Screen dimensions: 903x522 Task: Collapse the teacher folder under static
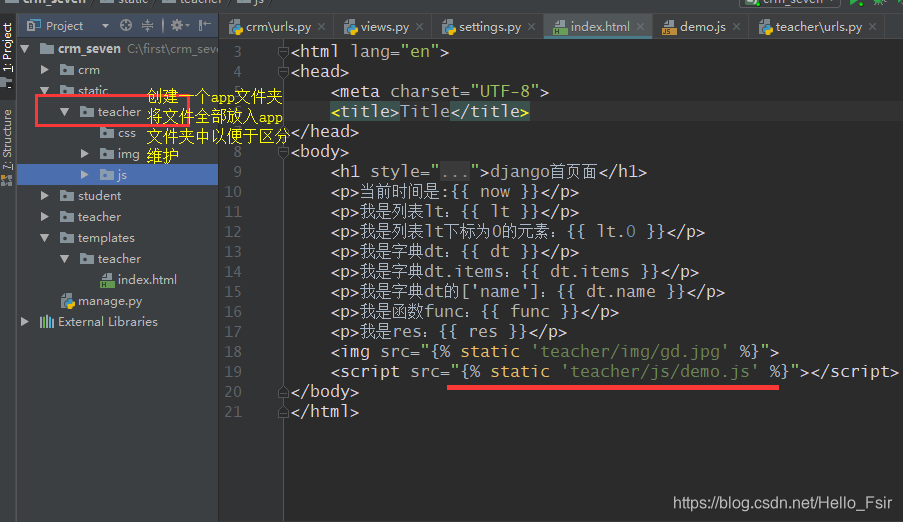(x=64, y=112)
